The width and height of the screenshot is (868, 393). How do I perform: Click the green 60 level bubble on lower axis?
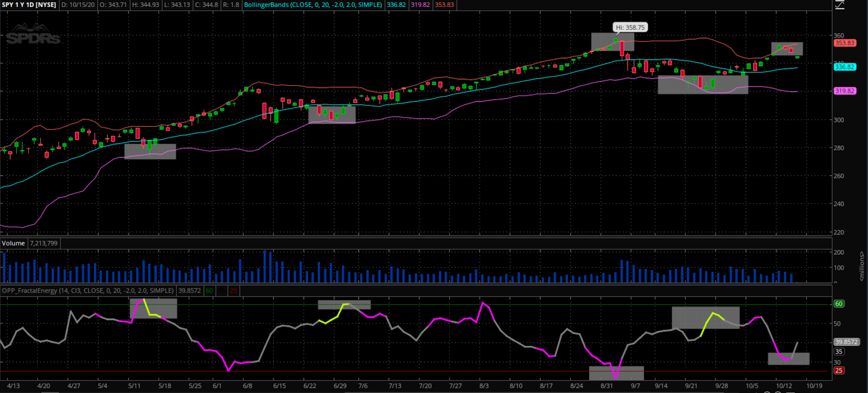839,304
